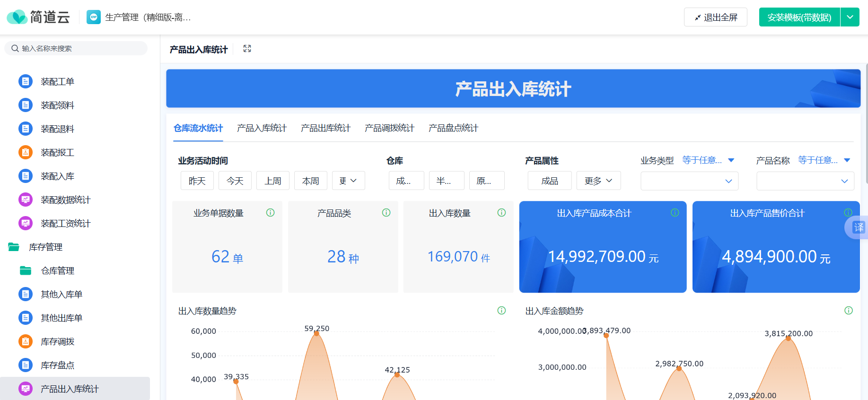Click the 42,125 chart data point
Viewport: 868px width, 400px height.
point(397,375)
